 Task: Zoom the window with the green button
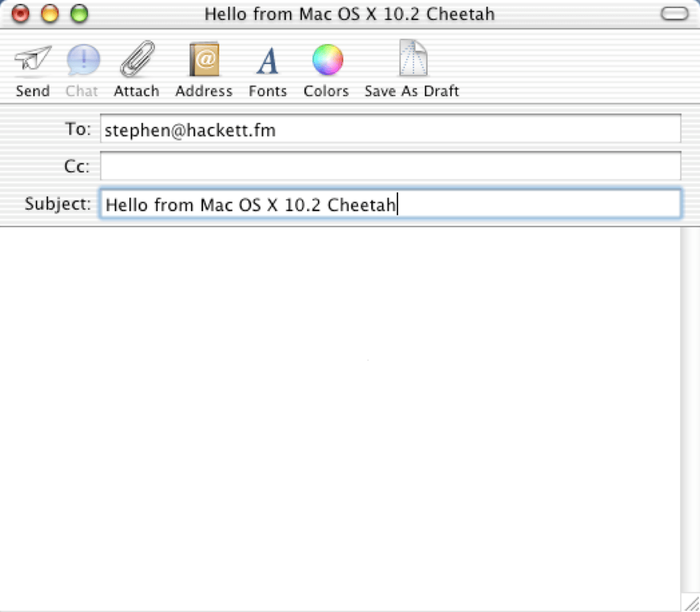click(x=79, y=13)
